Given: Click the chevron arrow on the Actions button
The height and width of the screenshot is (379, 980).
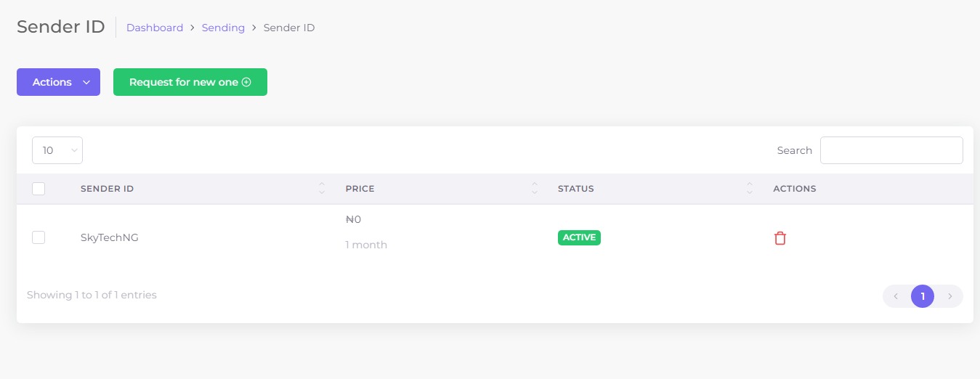Looking at the screenshot, I should click(86, 82).
